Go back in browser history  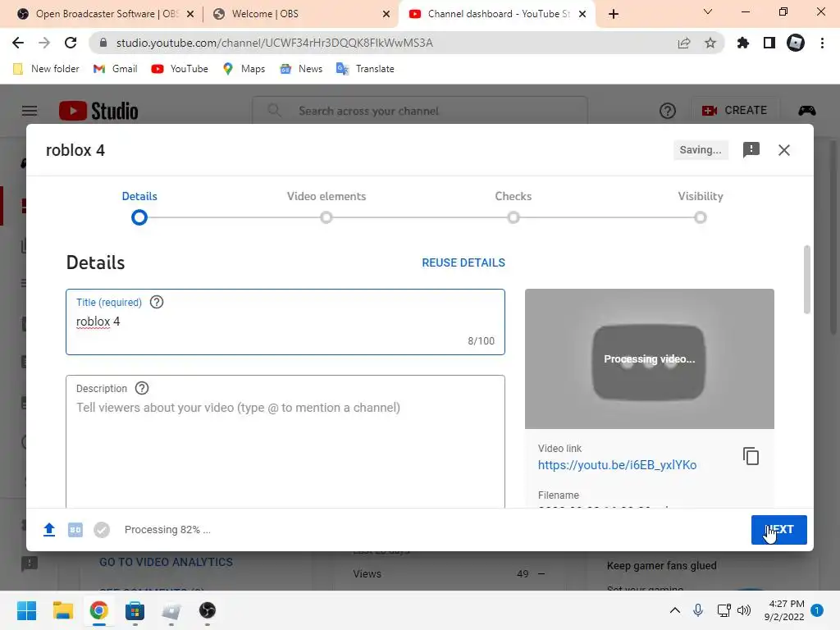click(x=18, y=43)
